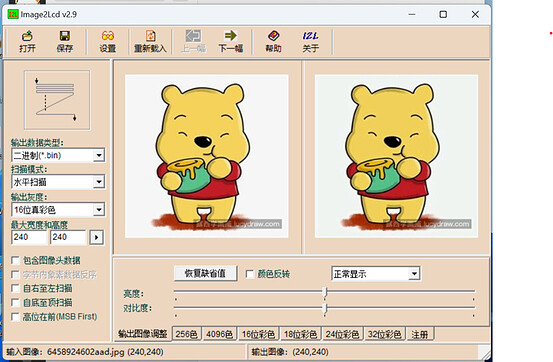This screenshot has width=553, height=362.
Task: Switch to 24位彩色 tab
Action: (342, 334)
